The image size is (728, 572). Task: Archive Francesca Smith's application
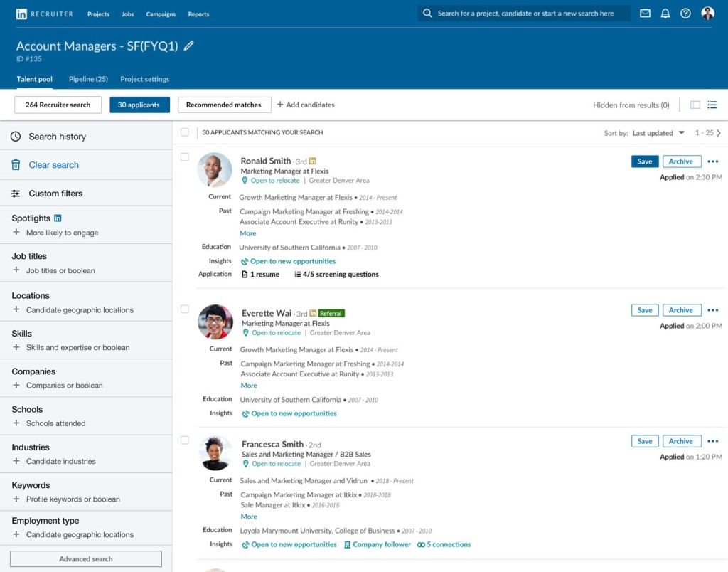pyautogui.click(x=681, y=441)
